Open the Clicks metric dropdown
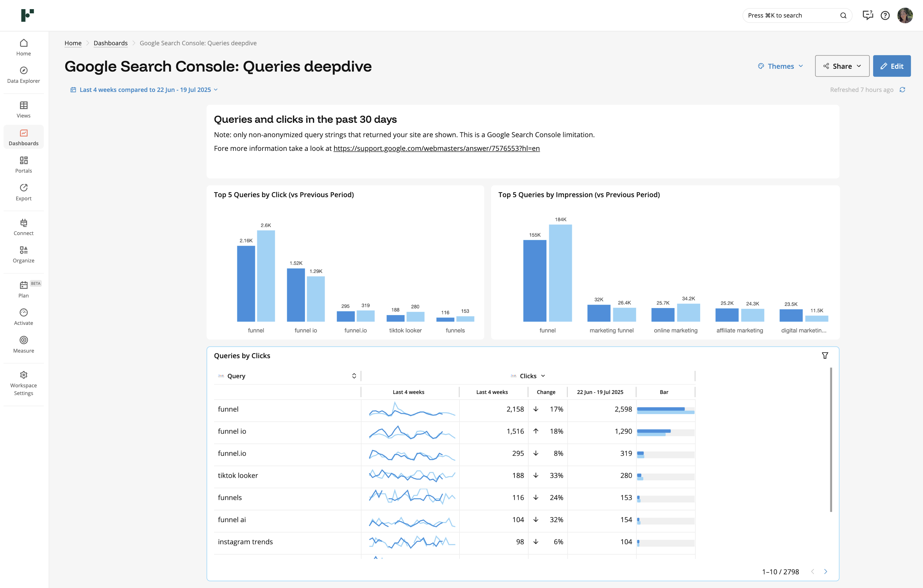 [543, 376]
